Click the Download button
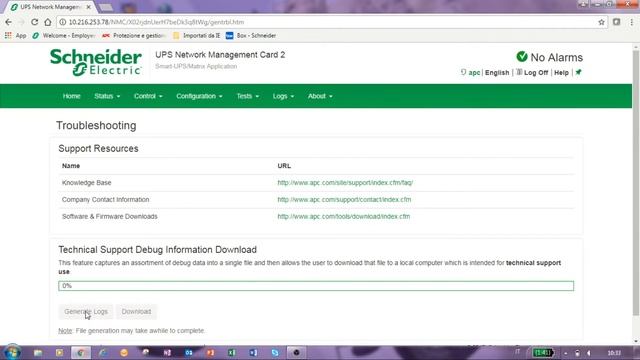 136,311
